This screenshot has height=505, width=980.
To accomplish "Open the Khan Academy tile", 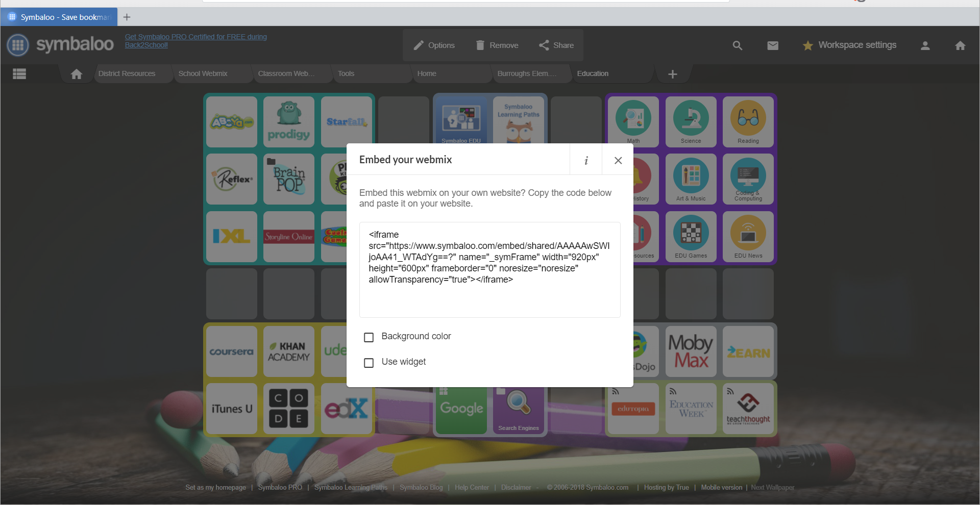I will (x=289, y=351).
